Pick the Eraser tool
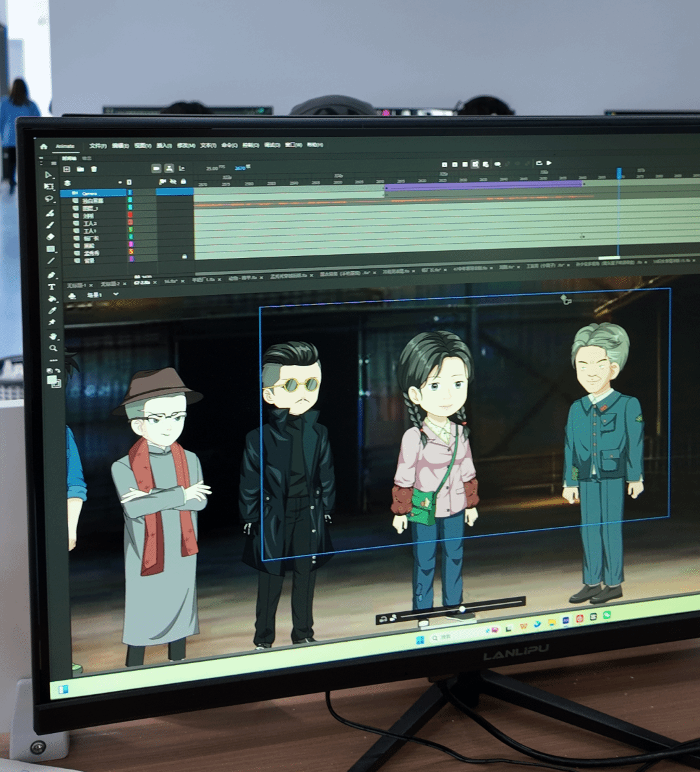This screenshot has height=772, width=700. pyautogui.click(x=51, y=237)
